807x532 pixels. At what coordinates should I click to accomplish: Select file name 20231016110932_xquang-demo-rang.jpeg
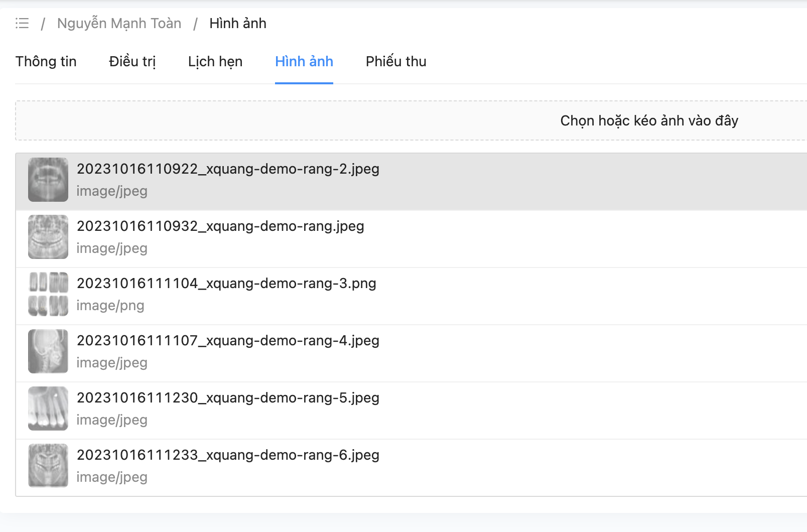[x=220, y=226]
